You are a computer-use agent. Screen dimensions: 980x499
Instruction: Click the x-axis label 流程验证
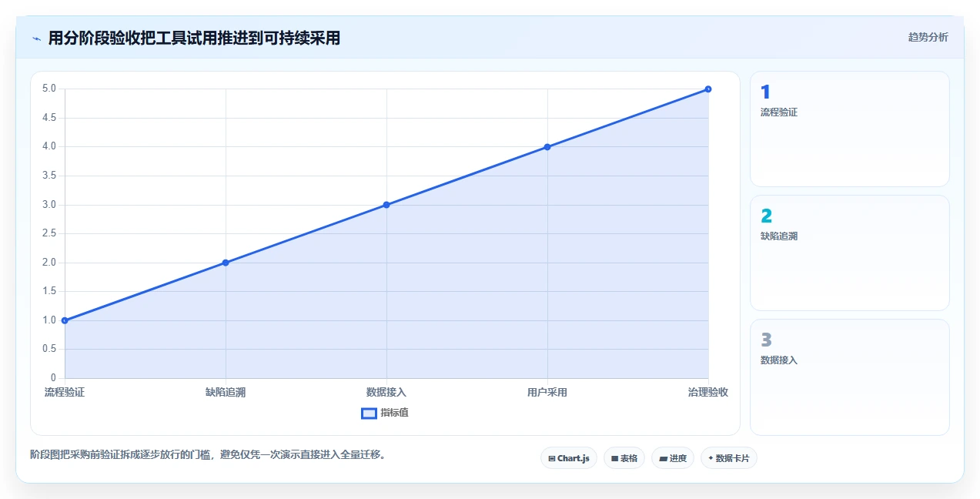pos(65,392)
